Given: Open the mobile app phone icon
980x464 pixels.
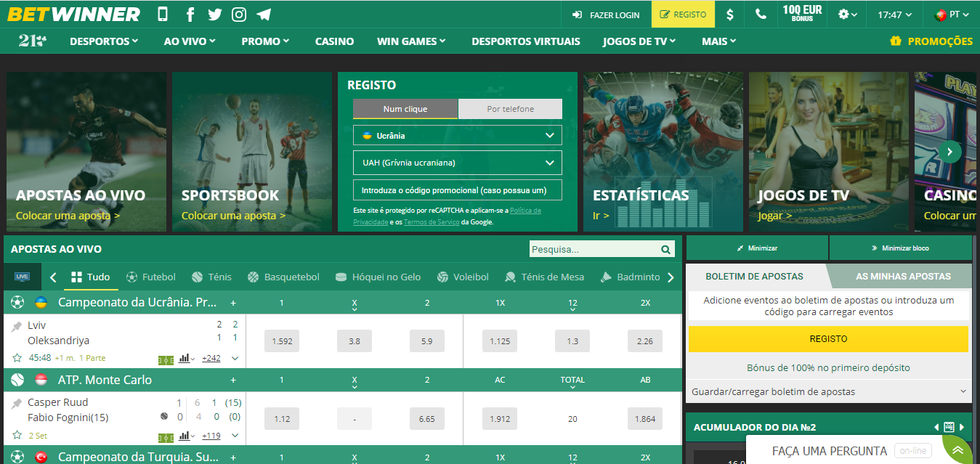Looking at the screenshot, I should coord(163,15).
